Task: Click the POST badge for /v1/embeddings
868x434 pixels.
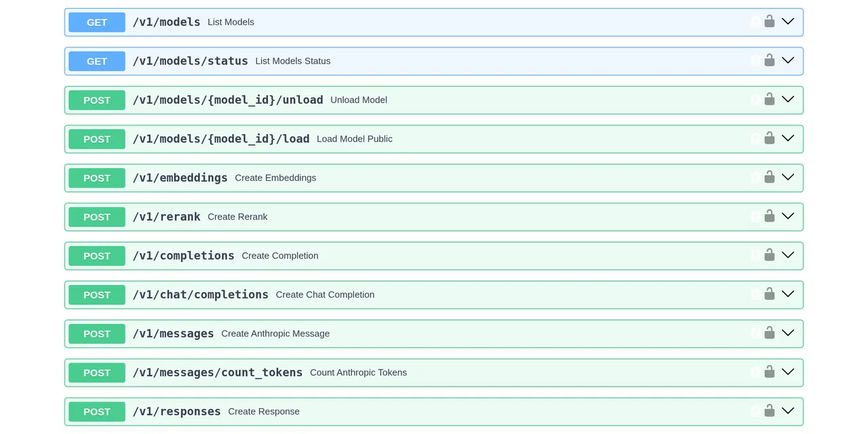Action: coord(97,178)
